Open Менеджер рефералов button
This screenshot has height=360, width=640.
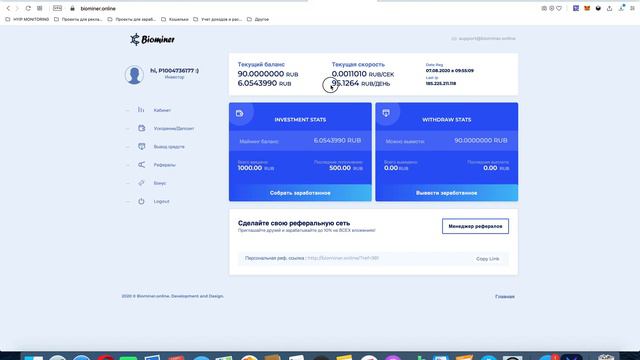coord(475,226)
